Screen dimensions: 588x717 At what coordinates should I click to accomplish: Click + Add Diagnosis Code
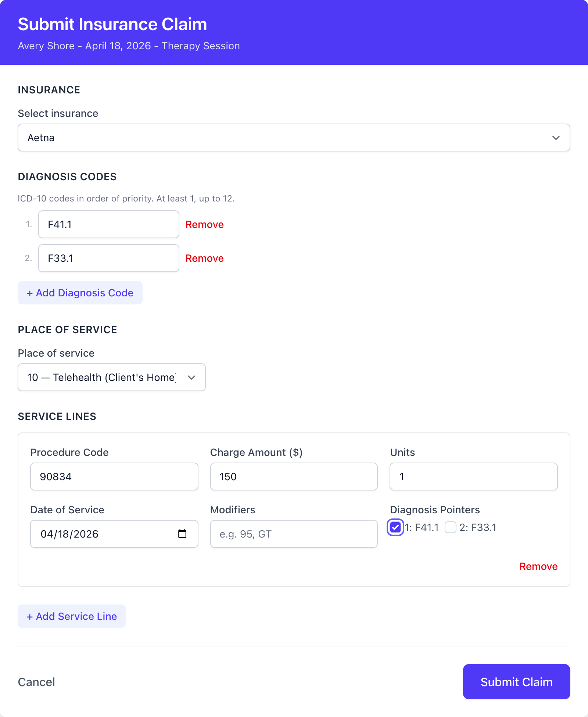pyautogui.click(x=80, y=293)
